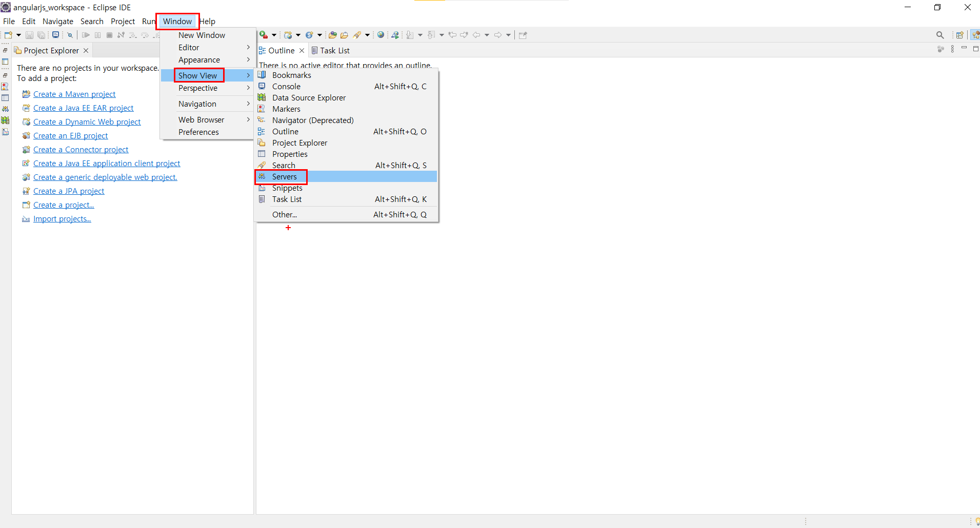Click the Next Annotation icon

(410, 35)
